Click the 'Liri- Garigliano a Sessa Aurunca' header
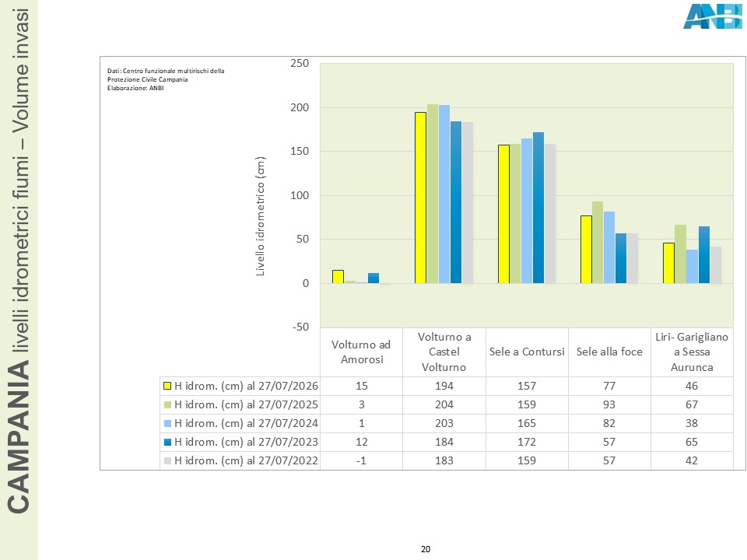The width and height of the screenshot is (747, 560). click(692, 352)
